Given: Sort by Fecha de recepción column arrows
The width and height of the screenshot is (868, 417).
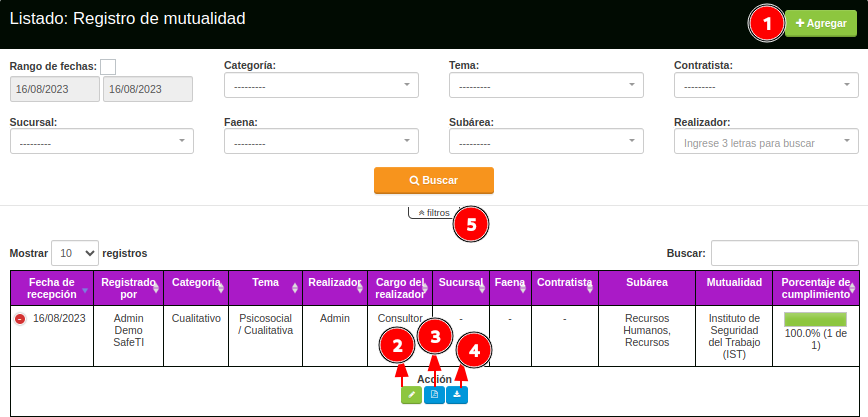Looking at the screenshot, I should tap(85, 290).
